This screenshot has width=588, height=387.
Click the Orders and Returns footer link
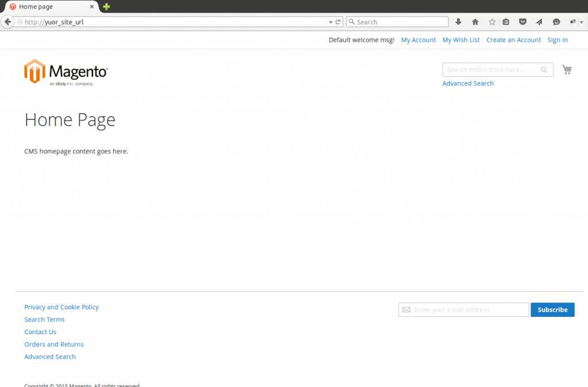54,345
